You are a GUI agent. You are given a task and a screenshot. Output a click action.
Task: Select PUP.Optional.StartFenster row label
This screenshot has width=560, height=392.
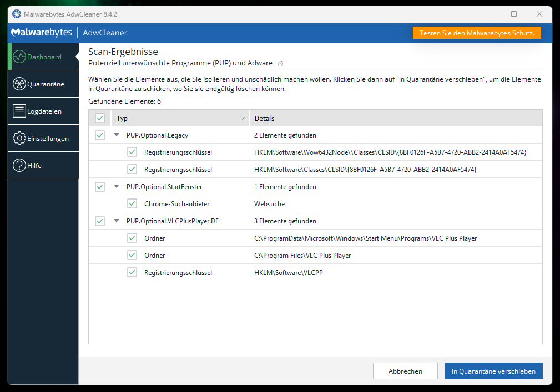point(164,187)
